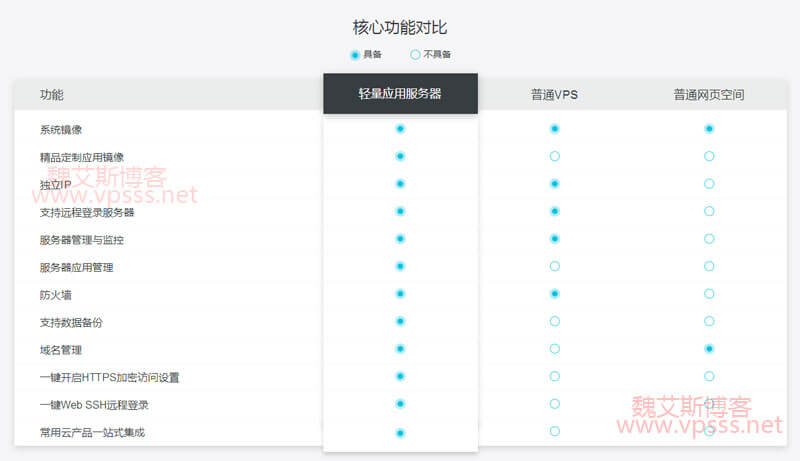Click 服务器管理与监控 indicator under 普通网页空间
800x461 pixels.
709,239
